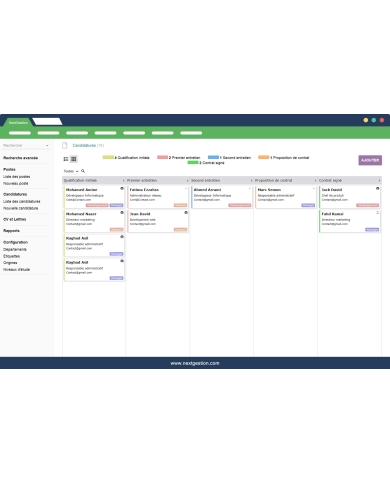Open Rapports in sidebar
Image resolution: width=390 pixels, height=484 pixels.
pos(11,231)
